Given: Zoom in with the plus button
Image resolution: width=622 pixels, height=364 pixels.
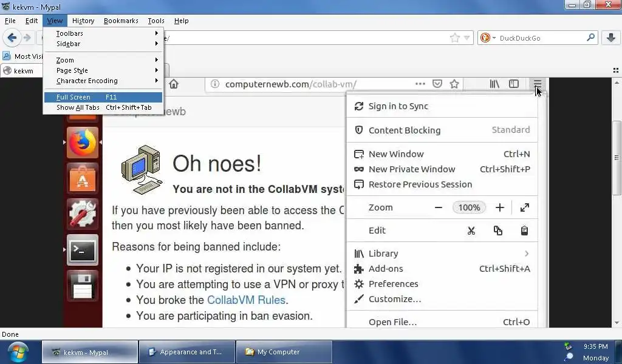Looking at the screenshot, I should (x=500, y=207).
